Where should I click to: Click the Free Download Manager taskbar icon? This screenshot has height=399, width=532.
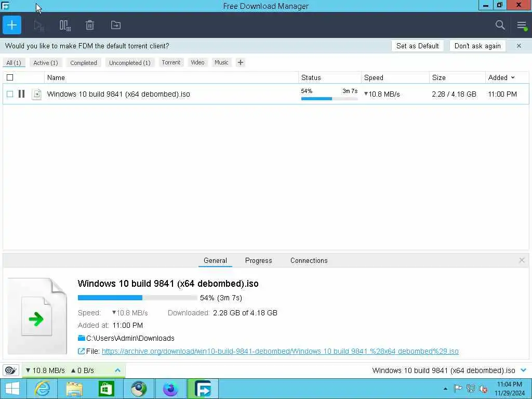coord(203,389)
